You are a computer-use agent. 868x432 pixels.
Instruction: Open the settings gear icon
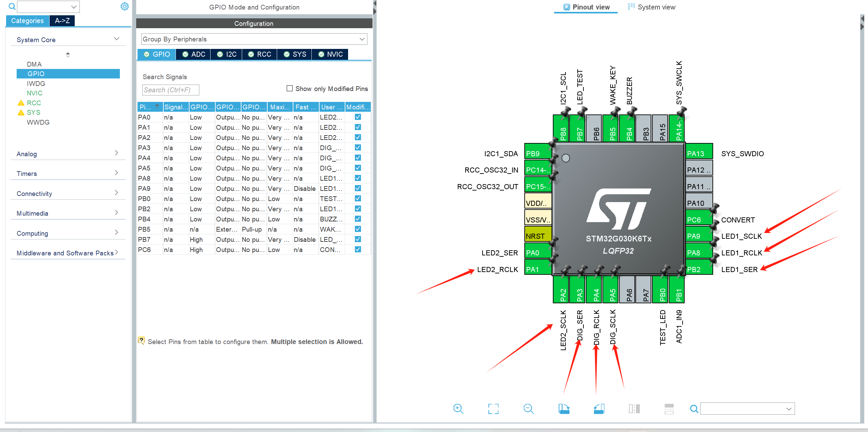(x=125, y=6)
